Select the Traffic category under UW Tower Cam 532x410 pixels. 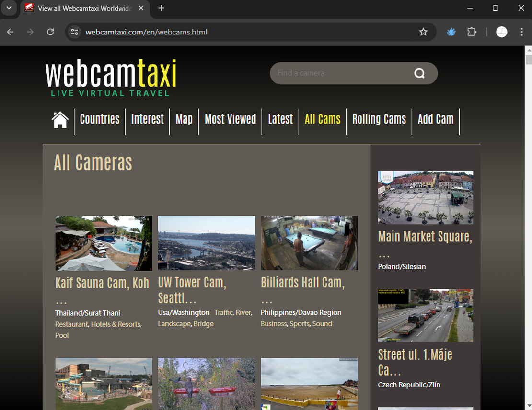(223, 312)
